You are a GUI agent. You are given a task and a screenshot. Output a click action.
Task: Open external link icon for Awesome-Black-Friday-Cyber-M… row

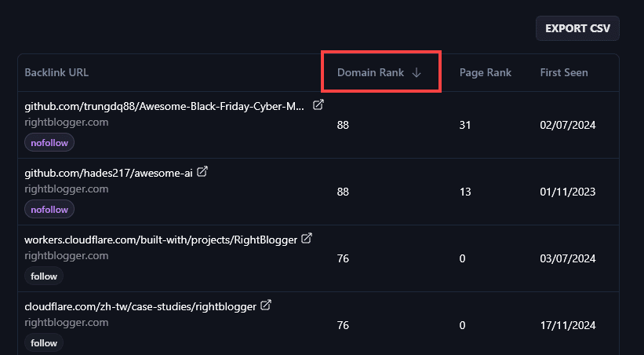[x=318, y=105]
